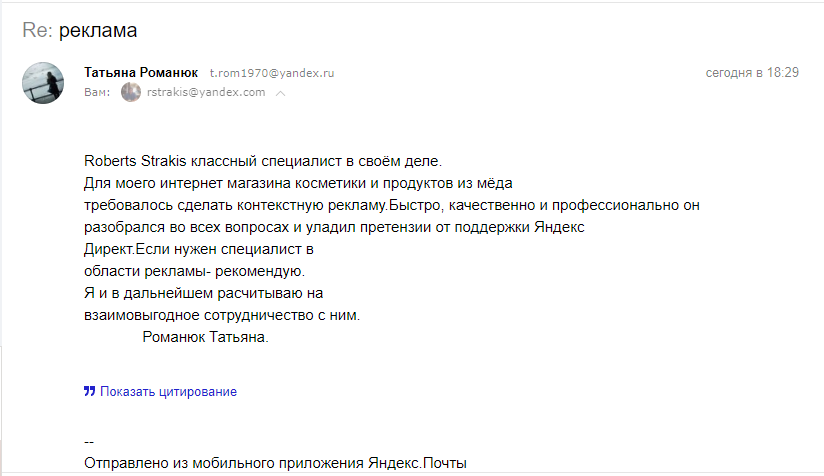
Task: Click the footer Отправлено из мобильного приложения
Action: tap(224, 463)
